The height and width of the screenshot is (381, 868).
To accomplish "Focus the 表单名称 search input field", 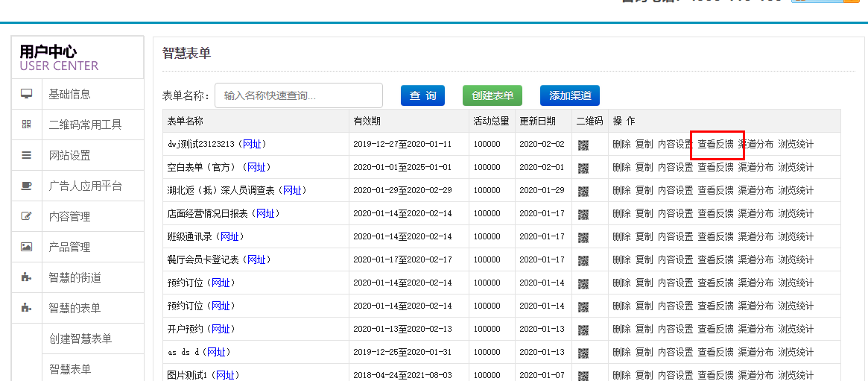I will tap(298, 95).
